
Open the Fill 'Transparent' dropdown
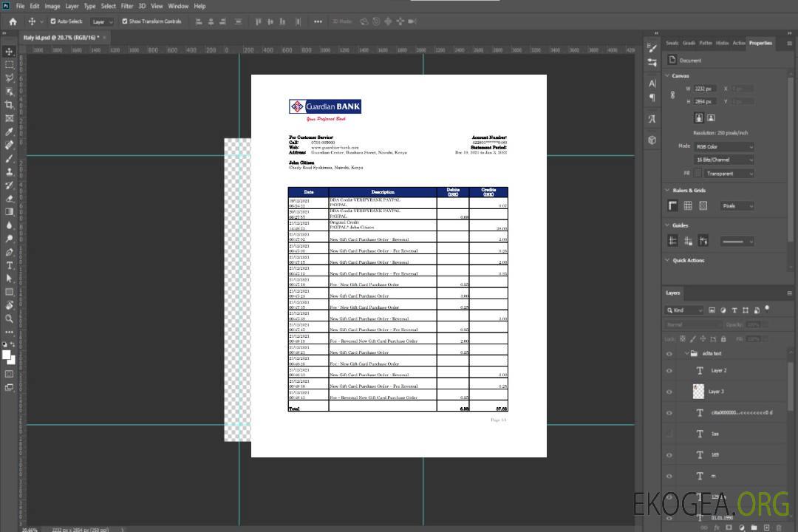729,174
